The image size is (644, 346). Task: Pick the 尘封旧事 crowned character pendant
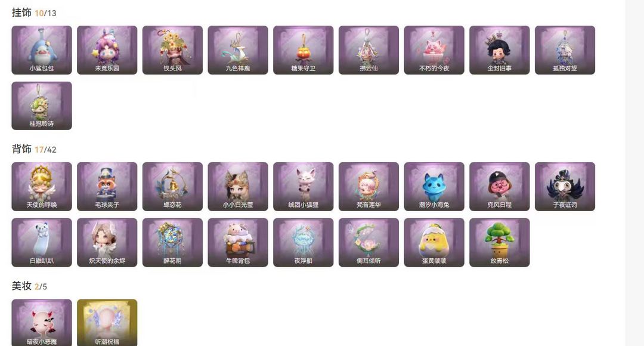click(x=500, y=50)
